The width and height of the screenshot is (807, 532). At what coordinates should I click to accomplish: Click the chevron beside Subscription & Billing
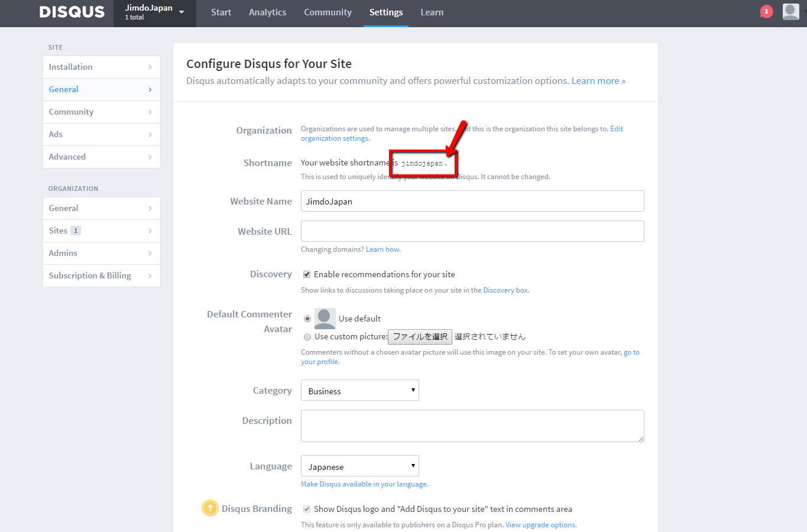150,276
